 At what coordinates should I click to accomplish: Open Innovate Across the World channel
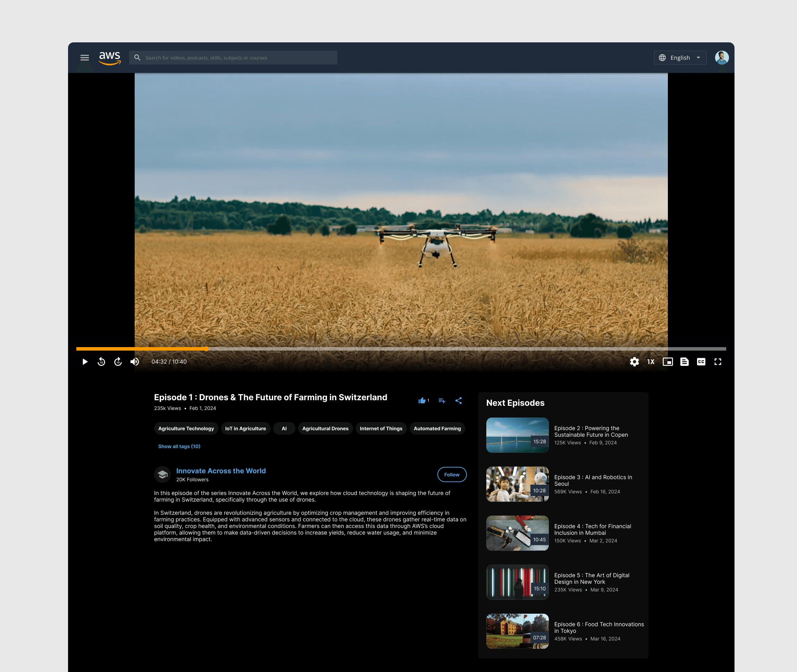221,471
